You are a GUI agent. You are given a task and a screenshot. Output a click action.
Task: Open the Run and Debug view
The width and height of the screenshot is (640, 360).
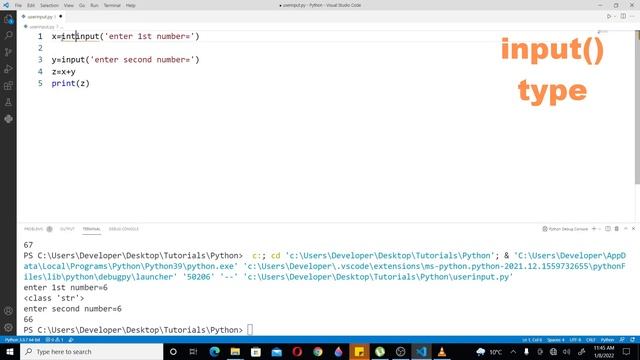pyautogui.click(x=8, y=69)
